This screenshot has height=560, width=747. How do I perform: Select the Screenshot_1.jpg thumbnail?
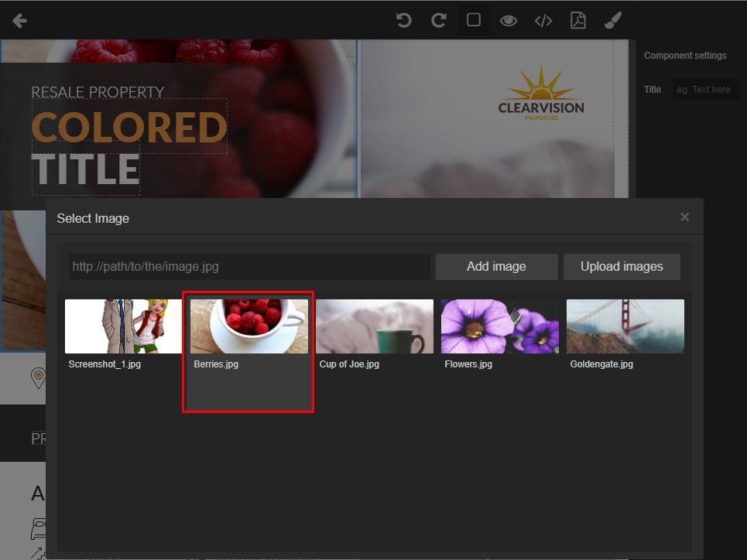(123, 326)
